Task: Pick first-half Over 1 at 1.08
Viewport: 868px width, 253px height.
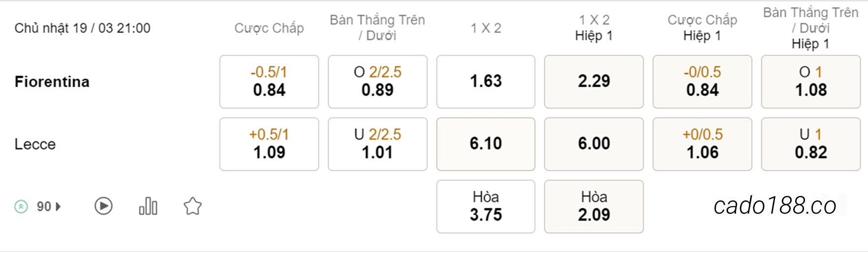Action: click(811, 82)
